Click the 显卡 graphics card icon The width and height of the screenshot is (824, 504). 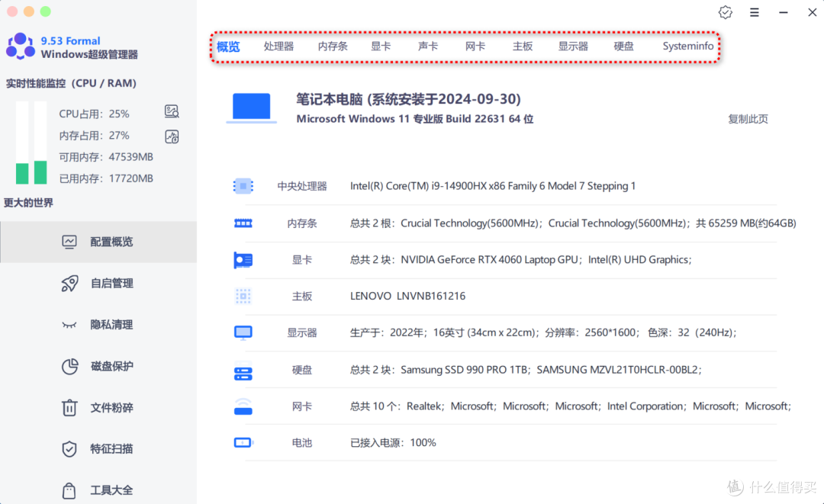pyautogui.click(x=243, y=260)
